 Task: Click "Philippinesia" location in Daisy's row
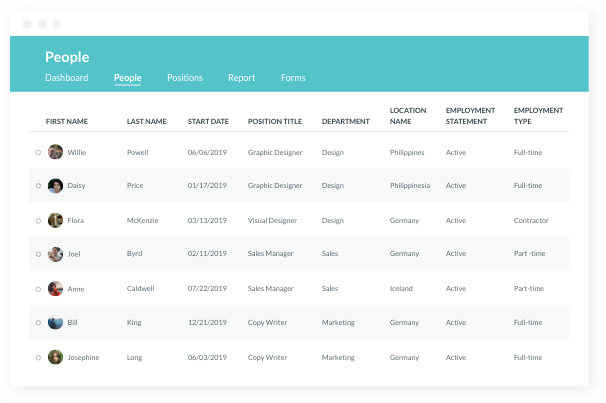410,186
